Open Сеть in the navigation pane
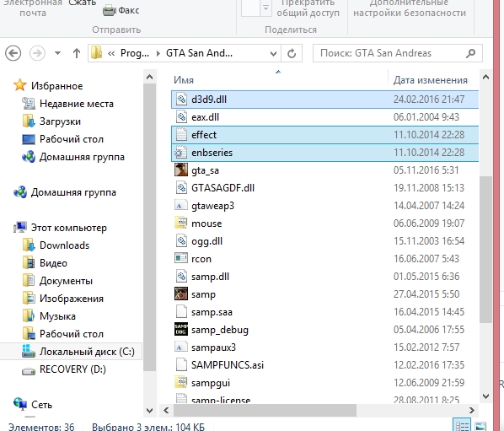This screenshot has width=504, height=431. pyautogui.click(x=41, y=404)
